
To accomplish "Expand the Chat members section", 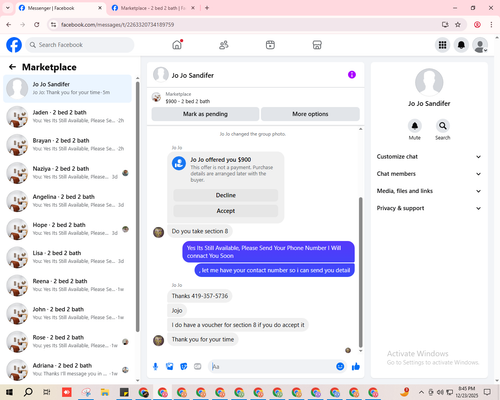I will (x=429, y=174).
